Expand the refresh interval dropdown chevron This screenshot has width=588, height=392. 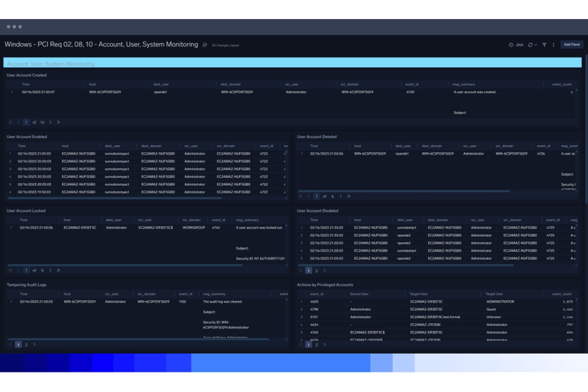pyautogui.click(x=536, y=45)
